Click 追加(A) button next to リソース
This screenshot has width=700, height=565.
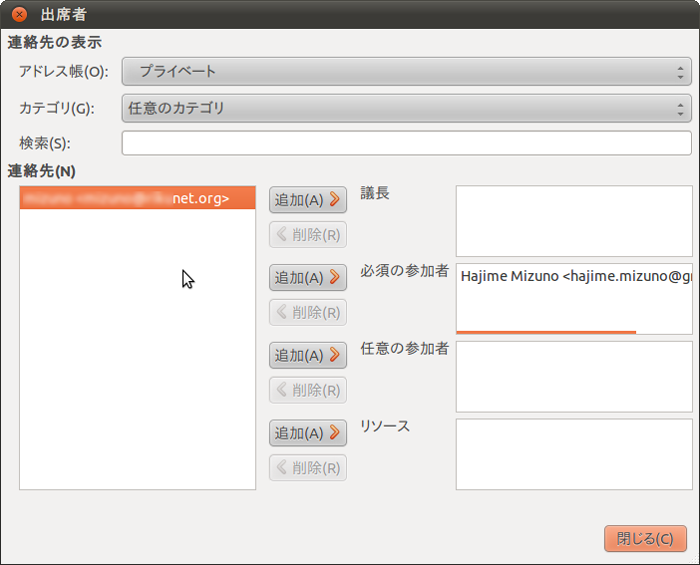click(308, 433)
